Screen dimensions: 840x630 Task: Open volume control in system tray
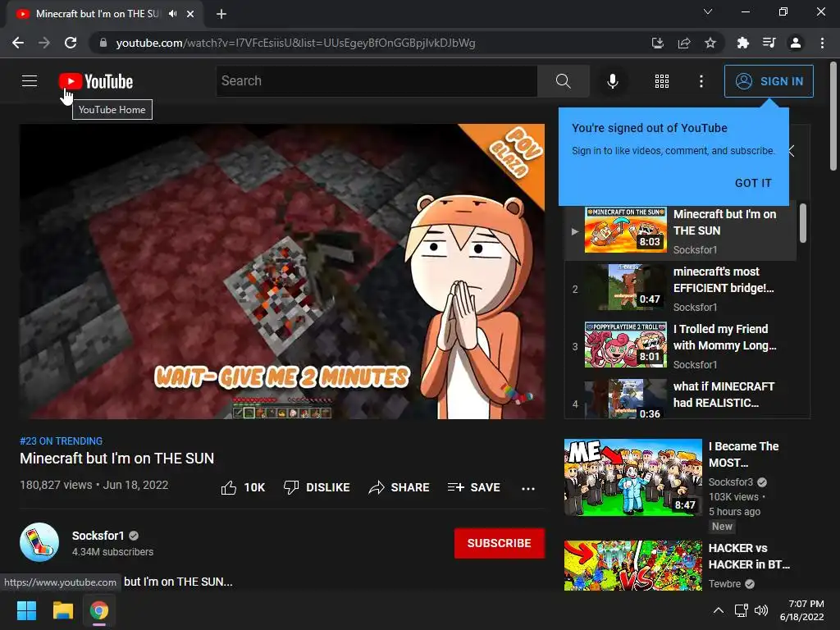coord(760,610)
